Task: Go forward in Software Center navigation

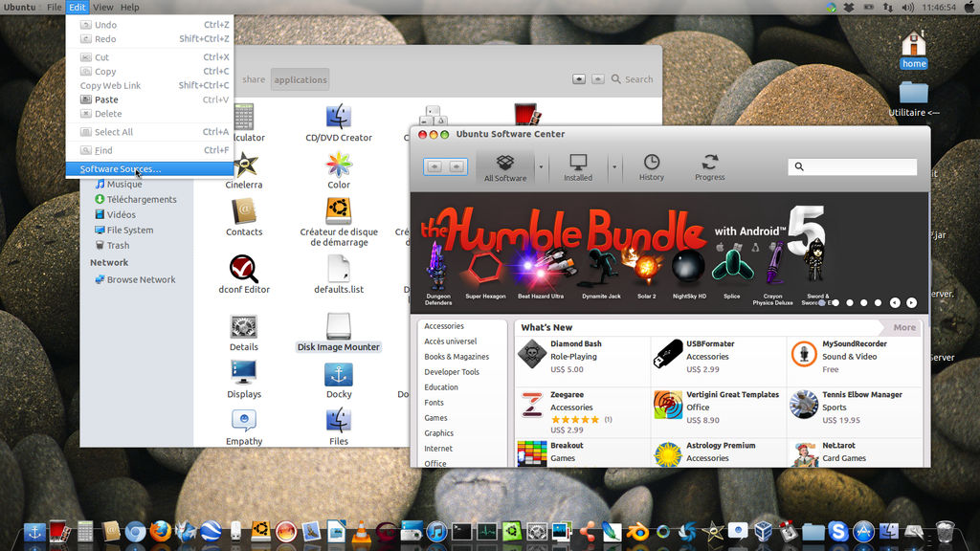Action: 457,166
